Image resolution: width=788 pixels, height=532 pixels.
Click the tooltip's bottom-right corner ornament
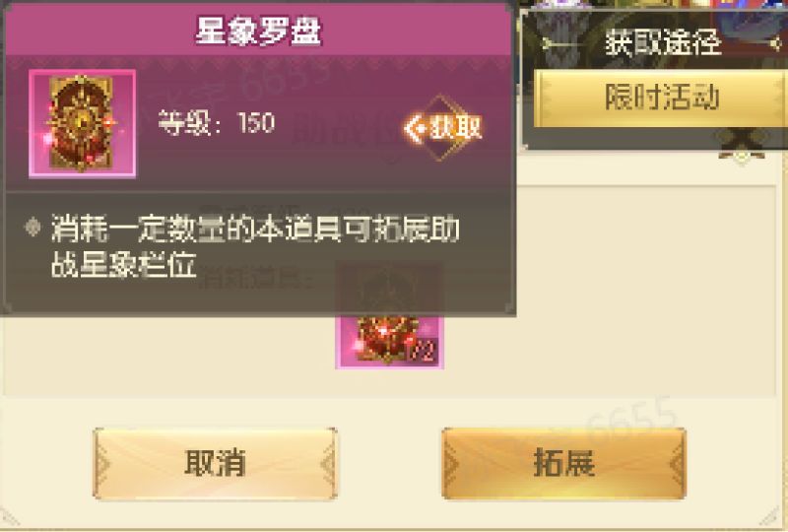pos(508,307)
